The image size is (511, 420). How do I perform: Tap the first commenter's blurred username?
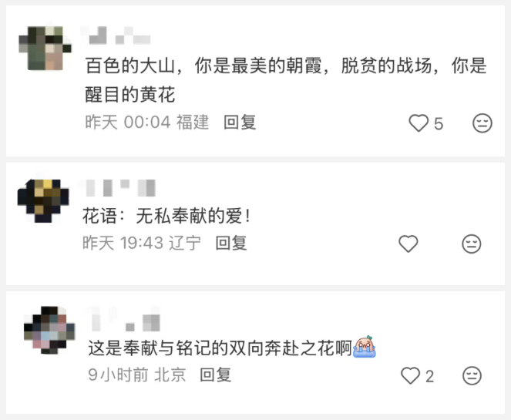point(116,35)
